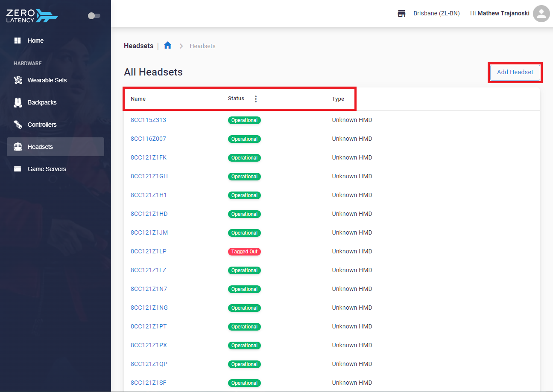
Task: Open headset 8CC121Z1JM
Action: 149,232
